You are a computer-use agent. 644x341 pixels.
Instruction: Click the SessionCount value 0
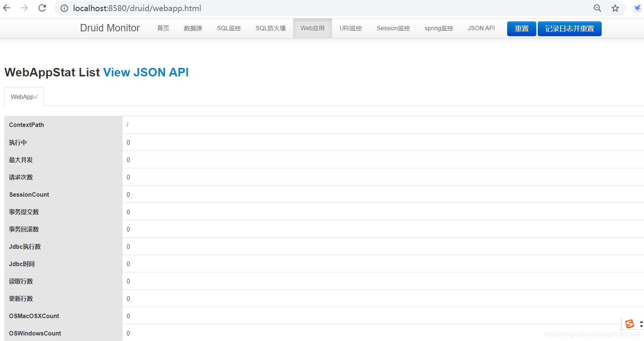(128, 194)
